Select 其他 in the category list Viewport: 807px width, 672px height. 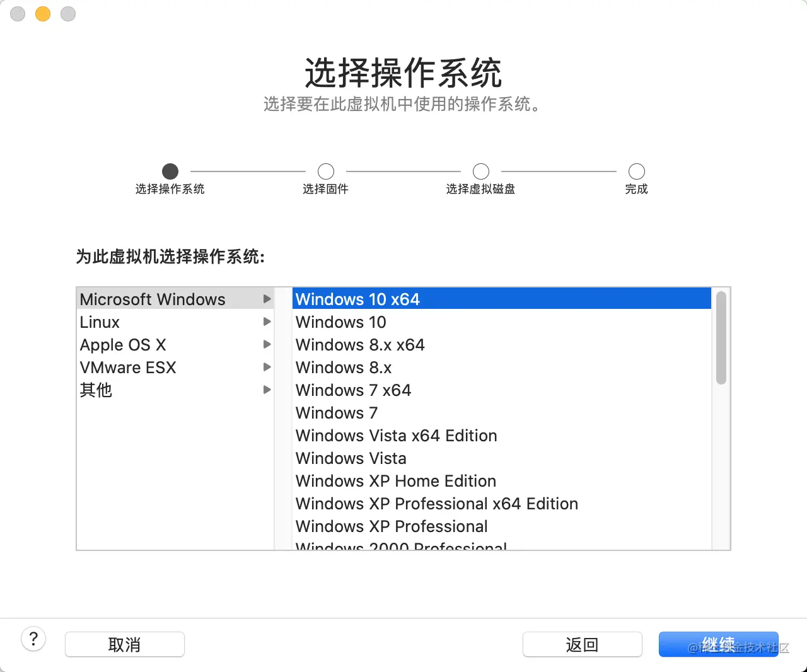click(175, 390)
